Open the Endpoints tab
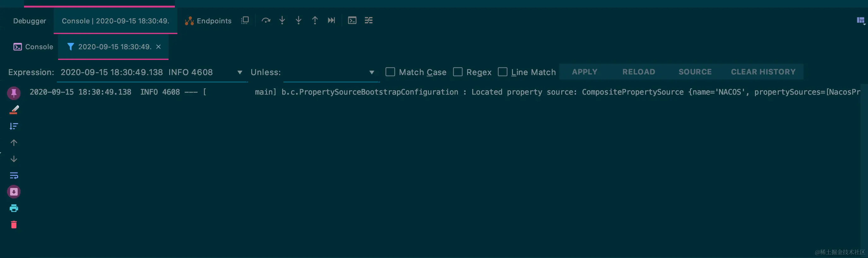The height and width of the screenshot is (258, 868). pos(208,21)
